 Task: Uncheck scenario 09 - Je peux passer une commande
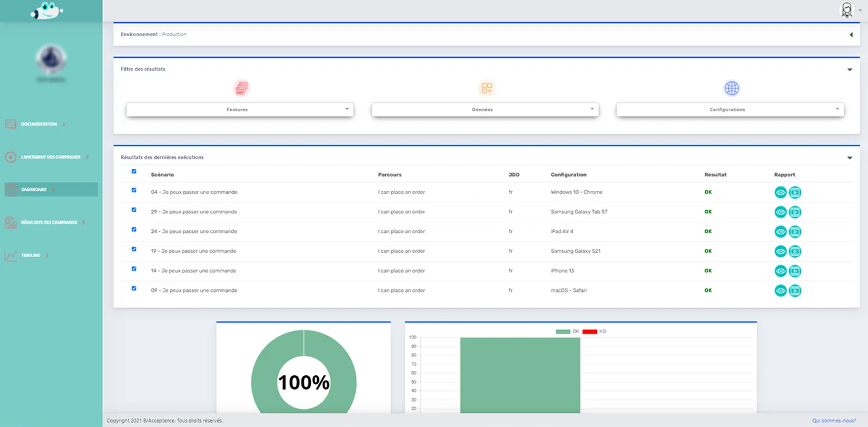[x=134, y=288]
